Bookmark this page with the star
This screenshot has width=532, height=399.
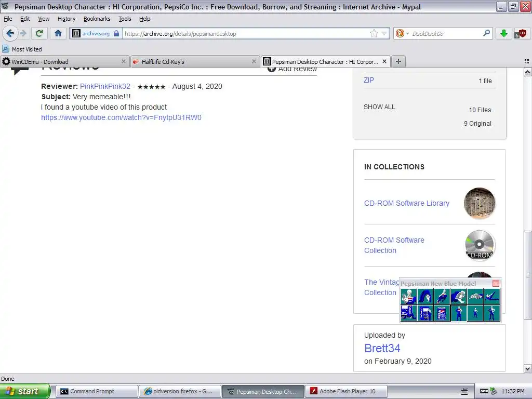pyautogui.click(x=374, y=33)
